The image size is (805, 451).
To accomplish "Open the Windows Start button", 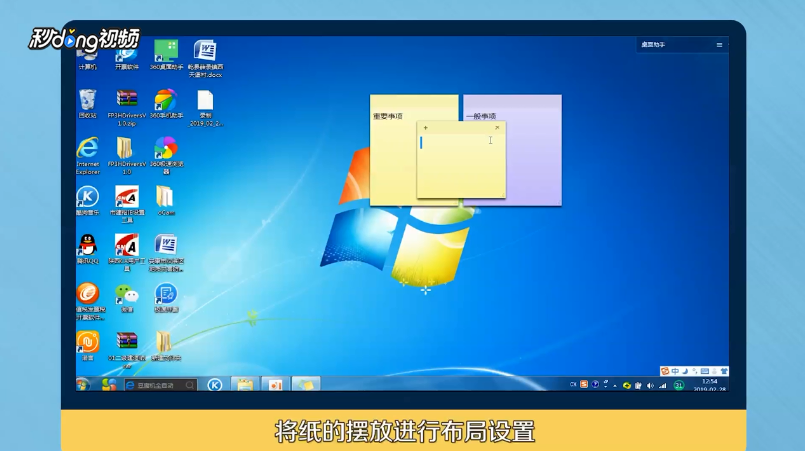I will [x=84, y=384].
